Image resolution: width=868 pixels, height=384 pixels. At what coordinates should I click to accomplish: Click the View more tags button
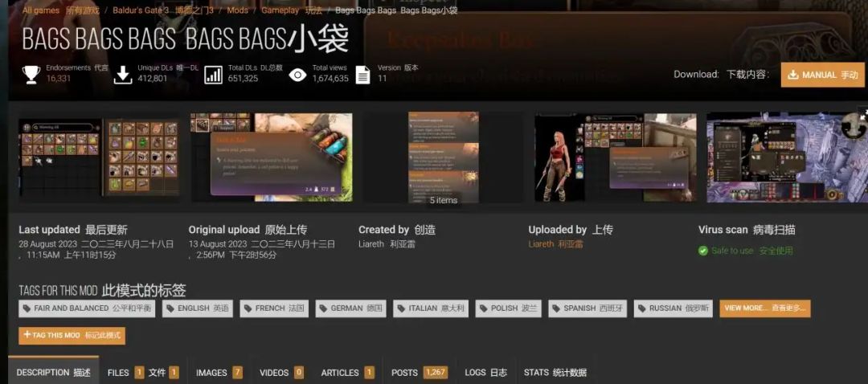[x=765, y=308]
